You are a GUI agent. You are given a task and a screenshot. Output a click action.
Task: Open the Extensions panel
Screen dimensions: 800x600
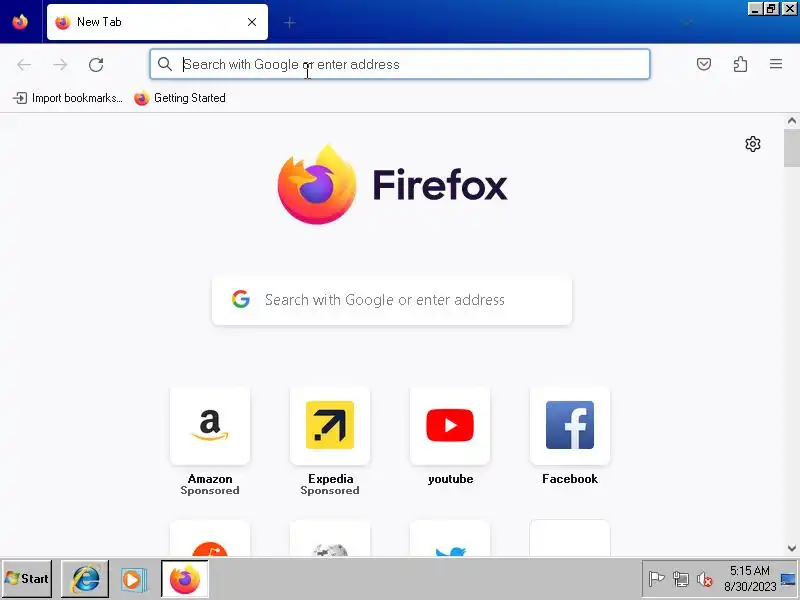tap(740, 64)
